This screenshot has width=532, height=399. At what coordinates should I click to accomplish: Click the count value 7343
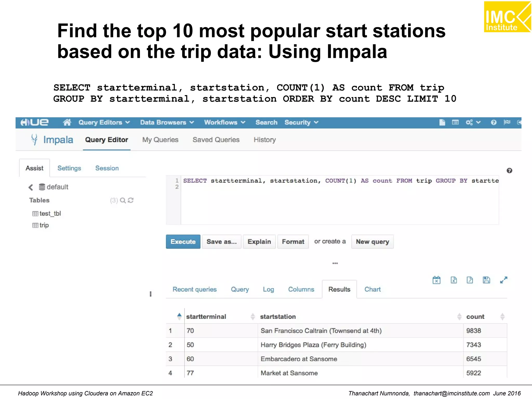(x=474, y=345)
